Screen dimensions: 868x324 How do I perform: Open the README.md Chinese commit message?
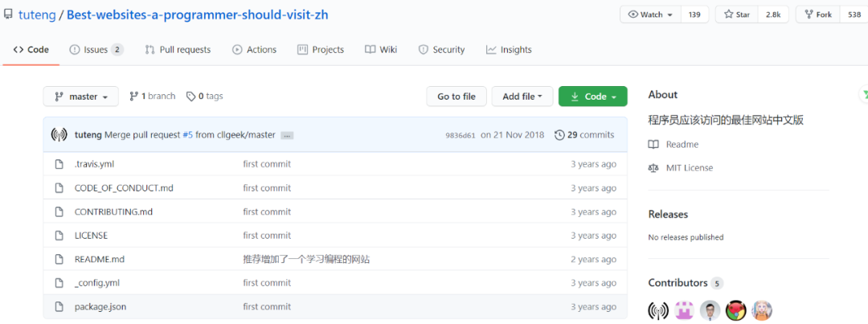click(306, 260)
